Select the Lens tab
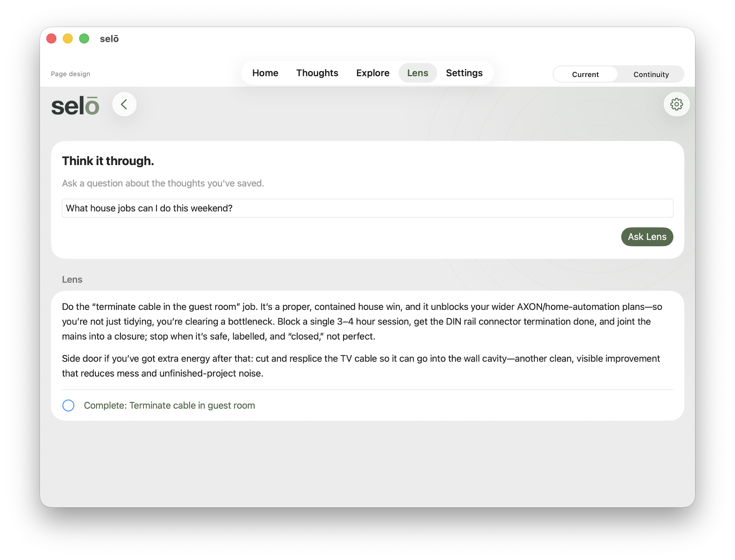The image size is (735, 560). tap(417, 73)
